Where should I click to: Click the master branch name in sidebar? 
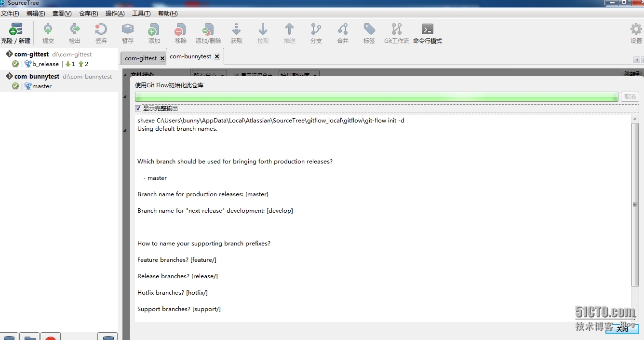pos(42,86)
